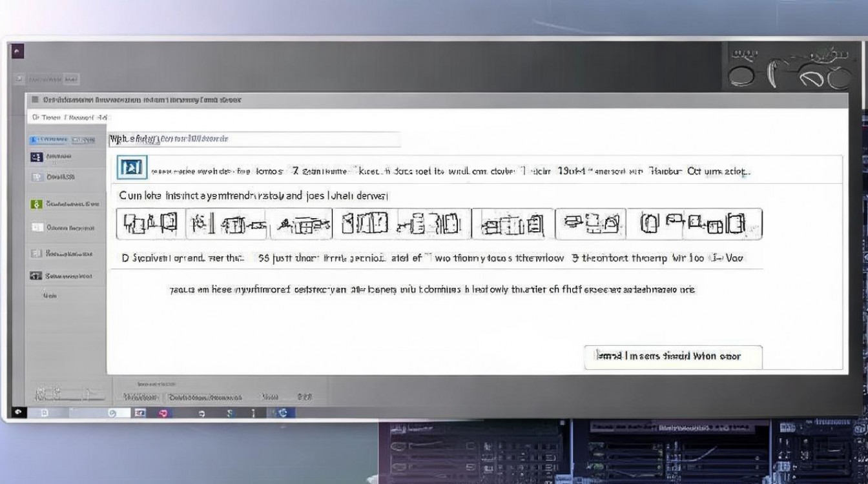This screenshot has width=868, height=484.
Task: Select the third thumbnail in the diagram row
Action: 300,224
